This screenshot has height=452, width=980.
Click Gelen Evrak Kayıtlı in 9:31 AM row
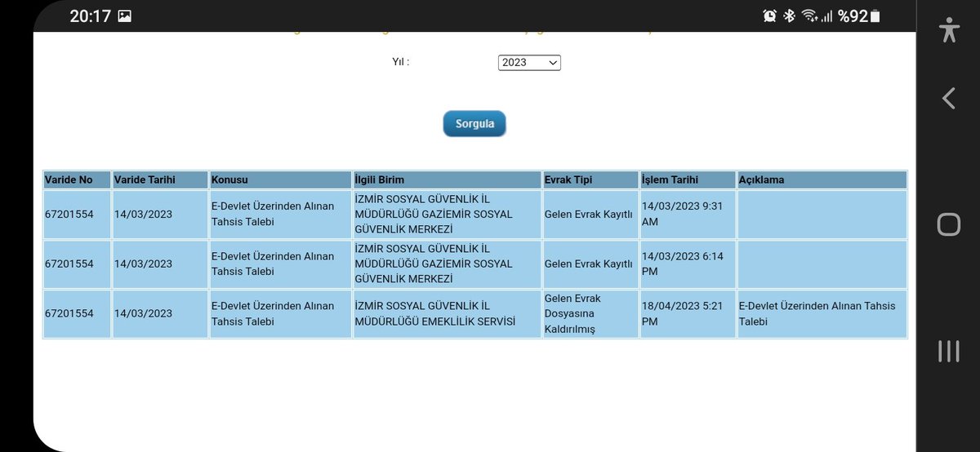[x=590, y=215]
